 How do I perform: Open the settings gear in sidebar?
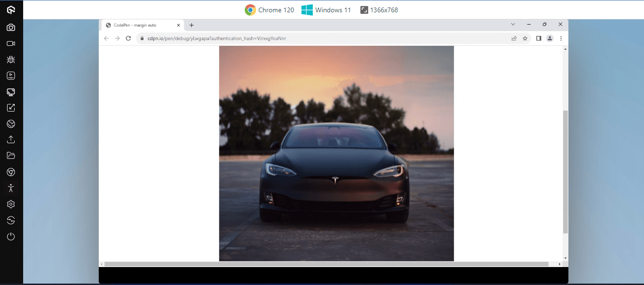tap(11, 204)
